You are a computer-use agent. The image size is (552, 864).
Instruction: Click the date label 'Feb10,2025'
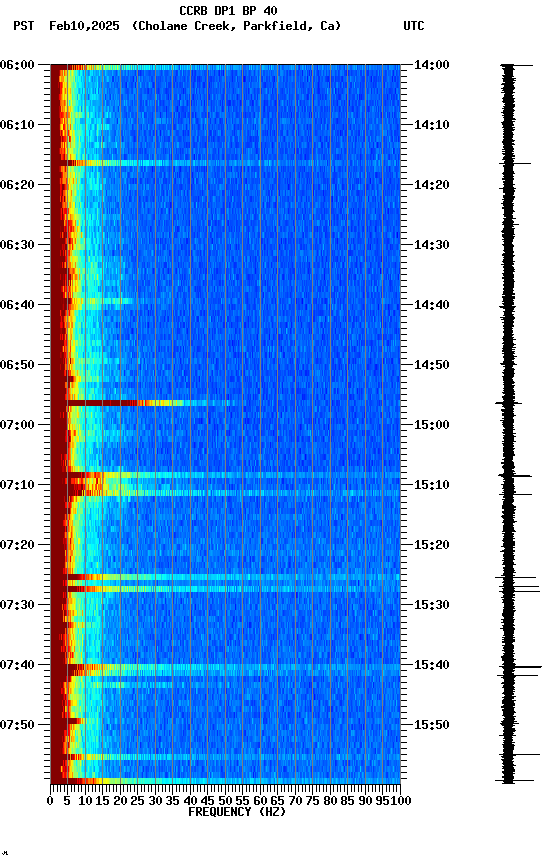pyautogui.click(x=84, y=26)
